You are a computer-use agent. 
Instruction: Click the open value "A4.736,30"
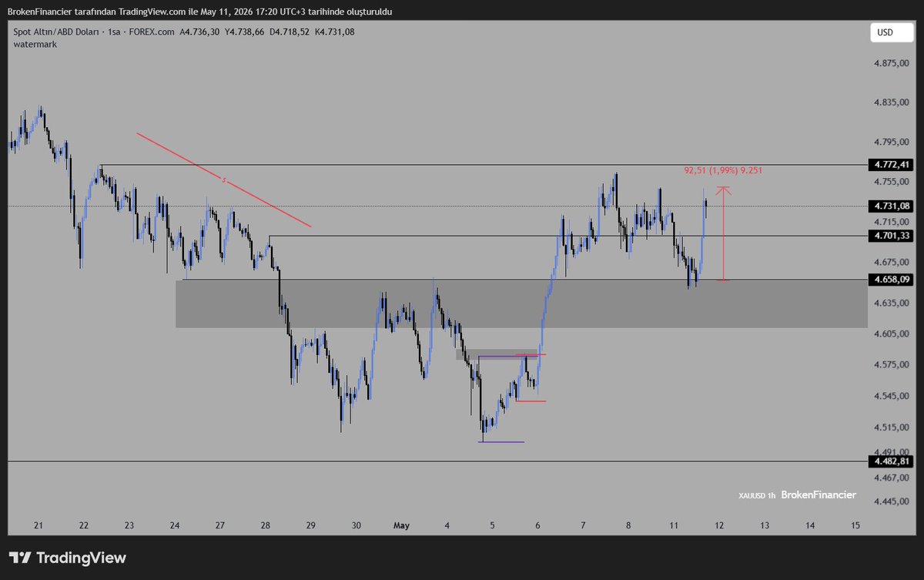tap(200, 32)
